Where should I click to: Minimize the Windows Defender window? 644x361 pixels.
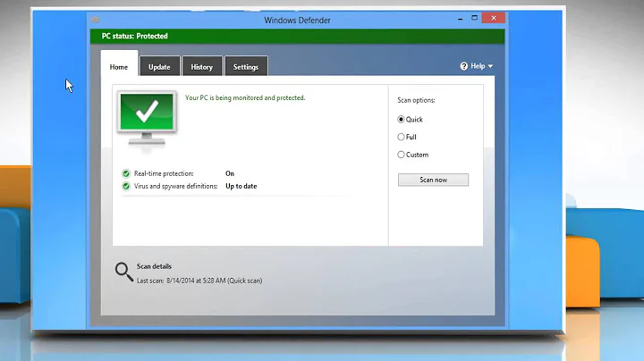pos(460,19)
